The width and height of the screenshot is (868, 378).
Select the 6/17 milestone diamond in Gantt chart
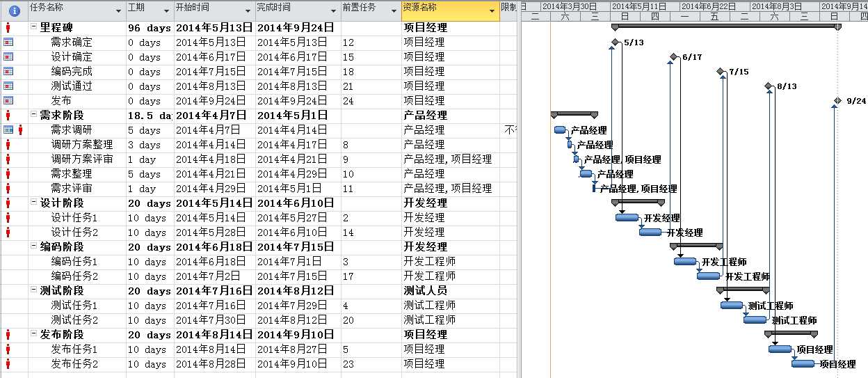point(673,57)
